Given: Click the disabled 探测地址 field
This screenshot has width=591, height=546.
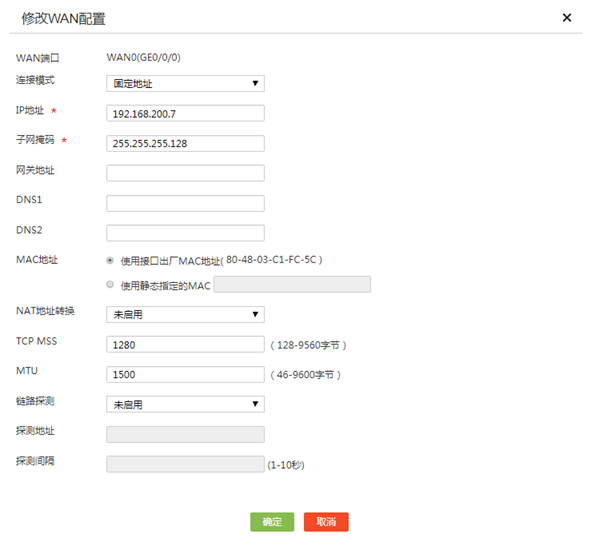Looking at the screenshot, I should pyautogui.click(x=185, y=434).
